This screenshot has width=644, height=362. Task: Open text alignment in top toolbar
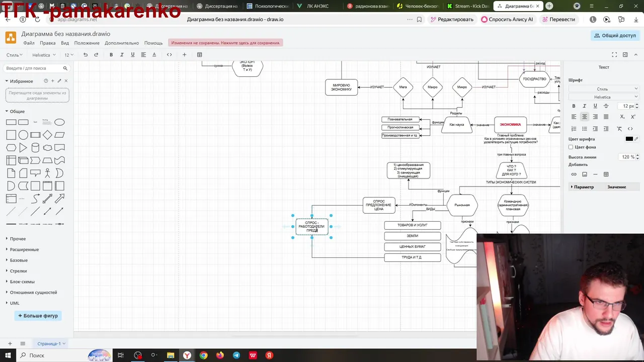coord(143,55)
